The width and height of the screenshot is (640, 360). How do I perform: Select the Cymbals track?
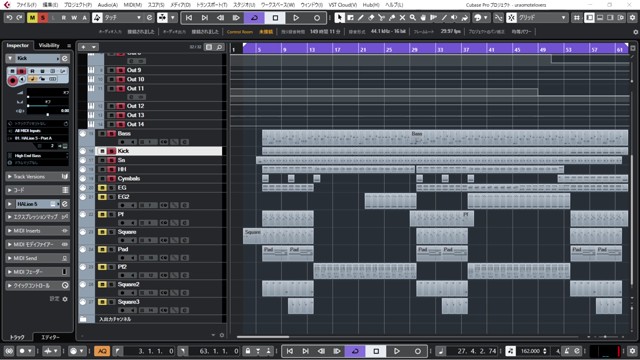[129, 178]
